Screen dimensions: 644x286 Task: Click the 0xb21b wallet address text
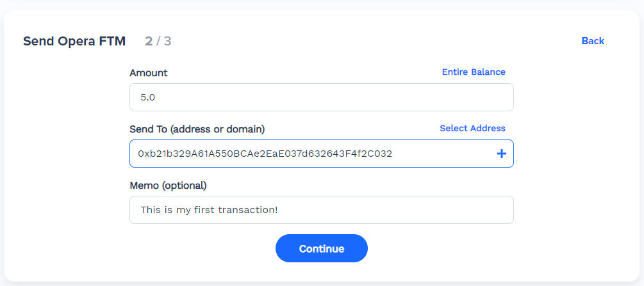pos(265,154)
